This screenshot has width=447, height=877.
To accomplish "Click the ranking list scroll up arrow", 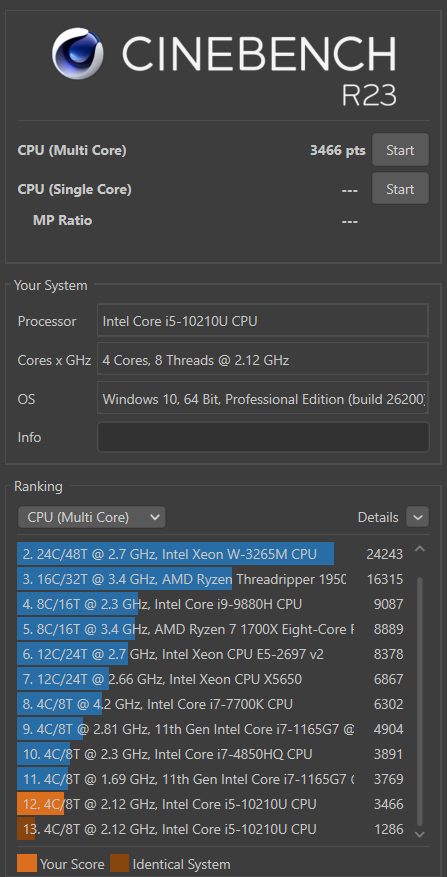I will (x=420, y=550).
